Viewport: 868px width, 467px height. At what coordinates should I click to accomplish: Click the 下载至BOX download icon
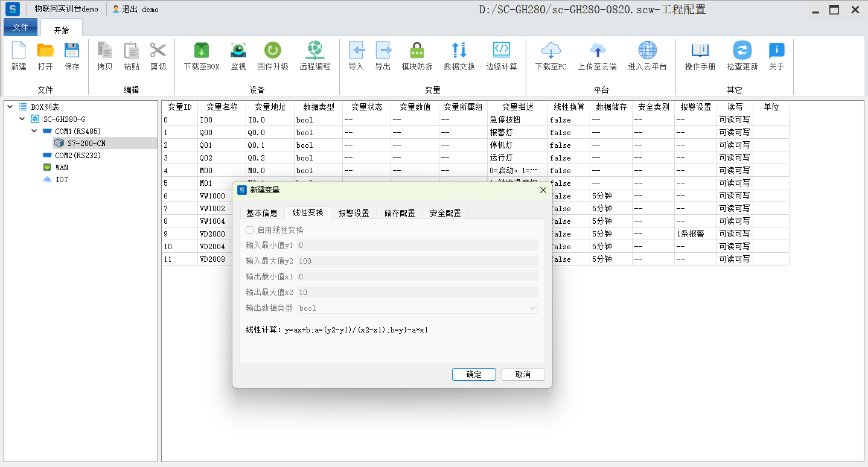tap(202, 51)
